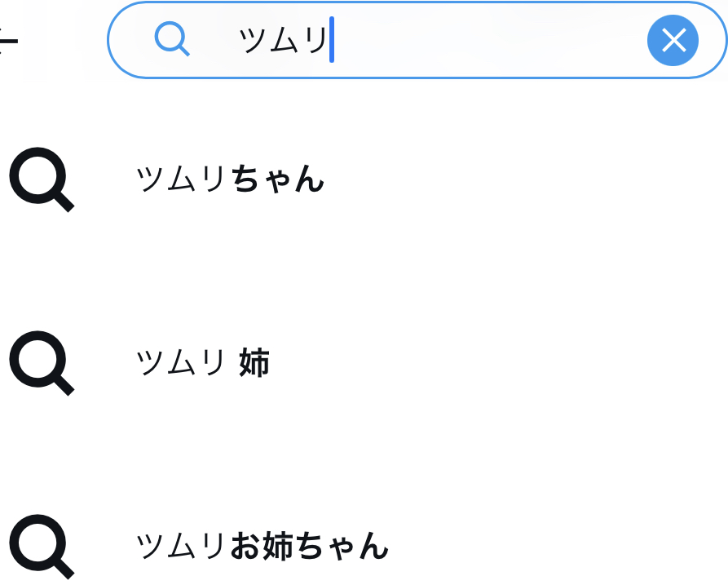Viewport: 728px width, 585px height.
Task: Click bold "姉" in the second suggestion
Action: (254, 363)
